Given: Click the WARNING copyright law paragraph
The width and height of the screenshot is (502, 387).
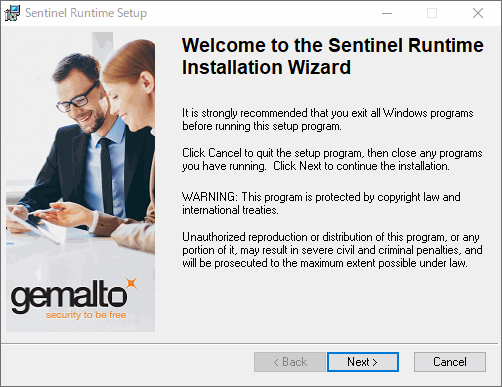Looking at the screenshot, I should click(x=321, y=203).
